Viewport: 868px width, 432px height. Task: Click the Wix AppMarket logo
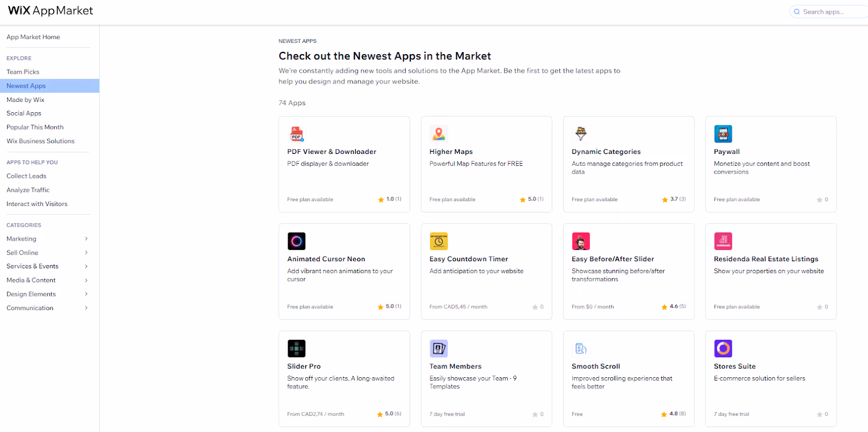click(50, 11)
